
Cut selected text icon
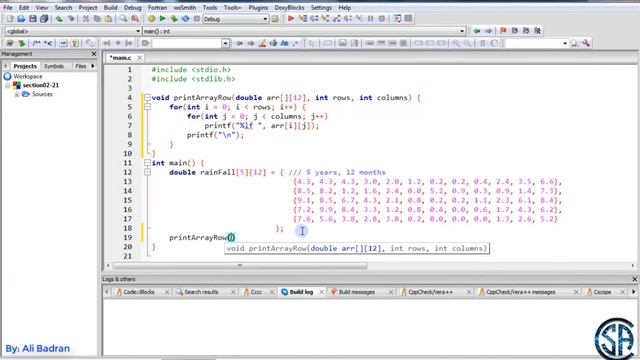tap(86, 19)
